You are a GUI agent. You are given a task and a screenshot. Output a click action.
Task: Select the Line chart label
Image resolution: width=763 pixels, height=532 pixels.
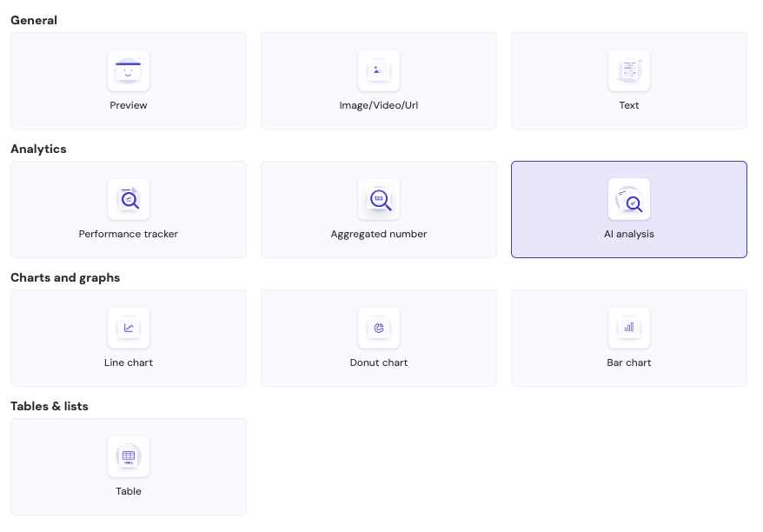[x=129, y=362]
